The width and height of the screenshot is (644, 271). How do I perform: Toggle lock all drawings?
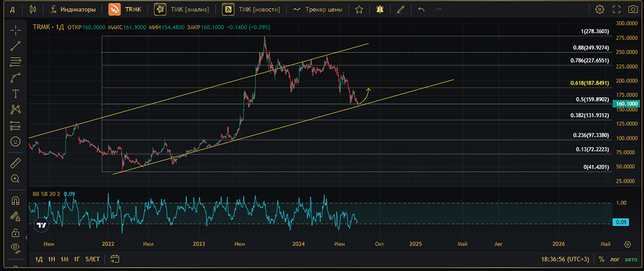(15, 232)
